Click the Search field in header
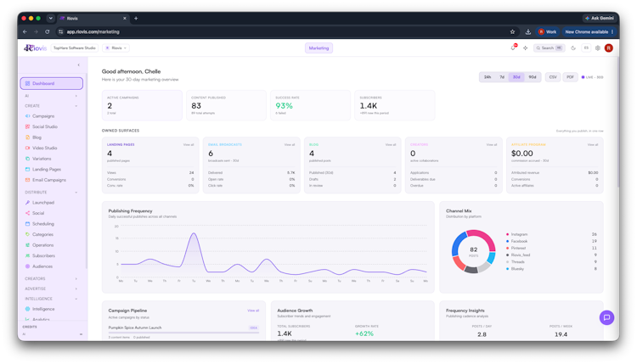 pos(549,48)
